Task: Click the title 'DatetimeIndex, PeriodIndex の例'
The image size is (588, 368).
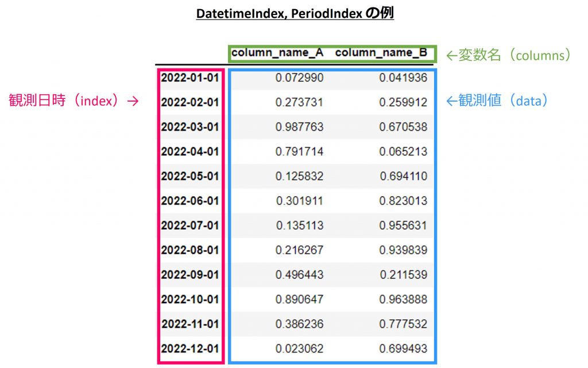Action: (295, 14)
